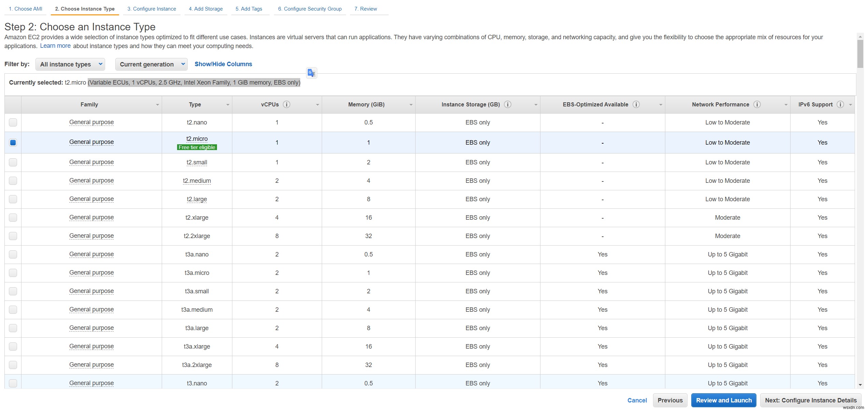Select the t2.nano instance type checkbox
The image size is (868, 411).
[x=13, y=122]
